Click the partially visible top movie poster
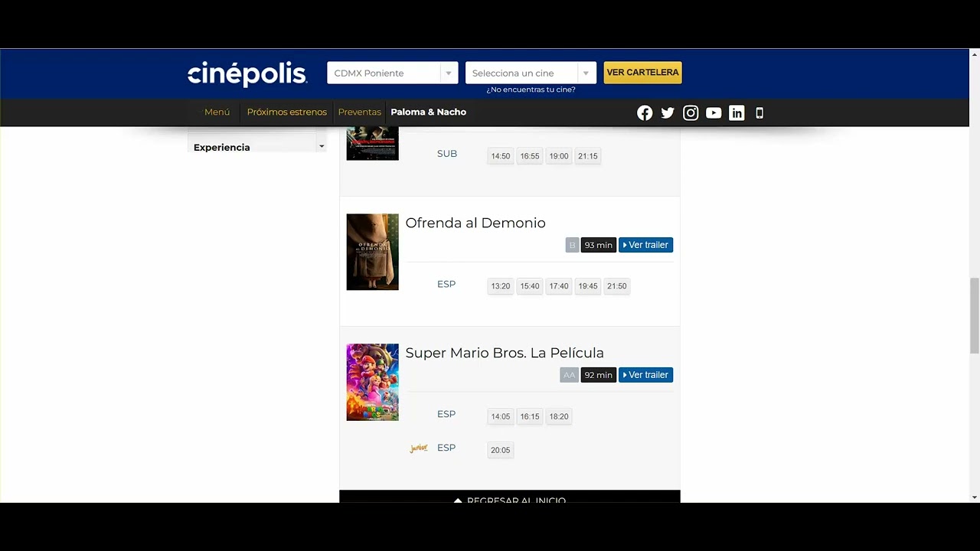The width and height of the screenshot is (980, 551). pyautogui.click(x=372, y=144)
